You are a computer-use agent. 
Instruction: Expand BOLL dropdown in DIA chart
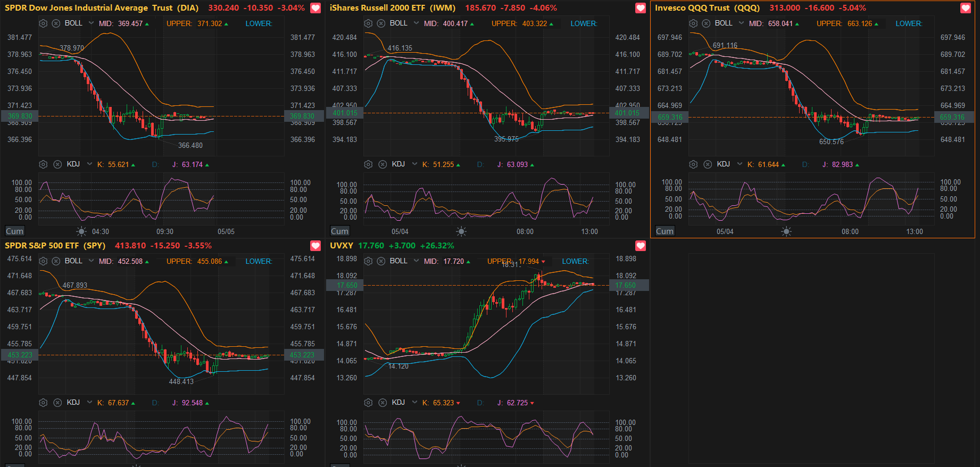point(91,23)
